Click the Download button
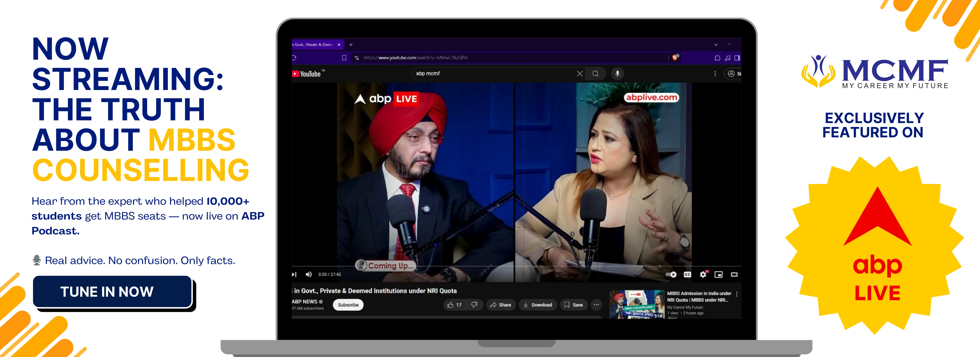 538,305
